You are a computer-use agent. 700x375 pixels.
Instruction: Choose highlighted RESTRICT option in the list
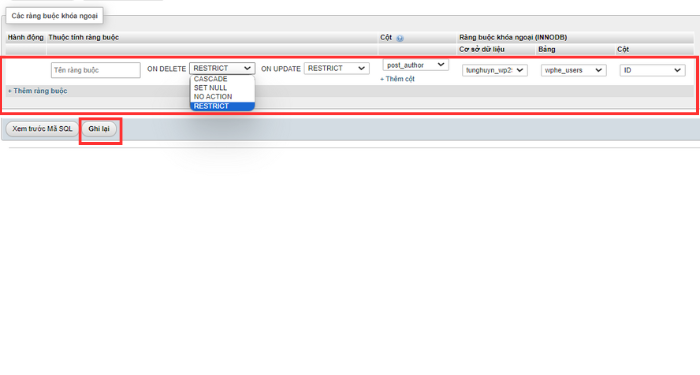(x=222, y=106)
